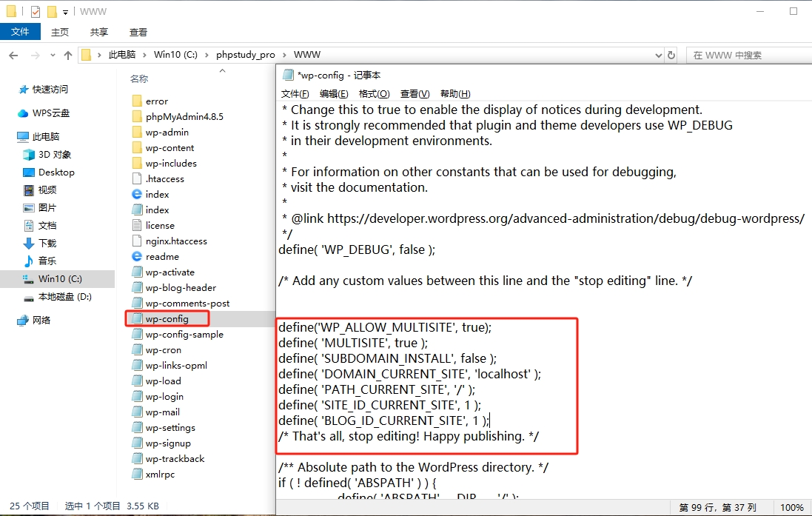
Task: Select the nginx.htaccess file icon
Action: pos(137,241)
